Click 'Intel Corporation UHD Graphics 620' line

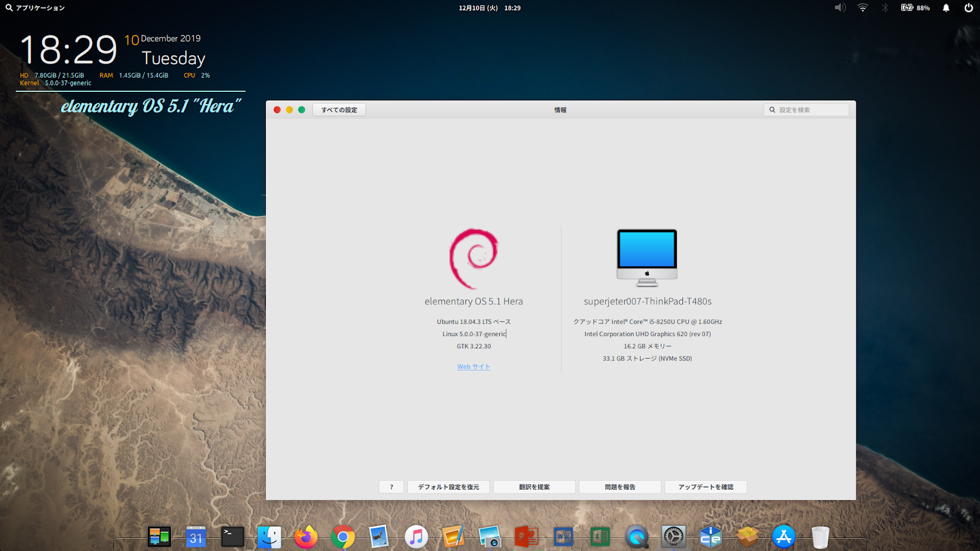[x=647, y=334]
